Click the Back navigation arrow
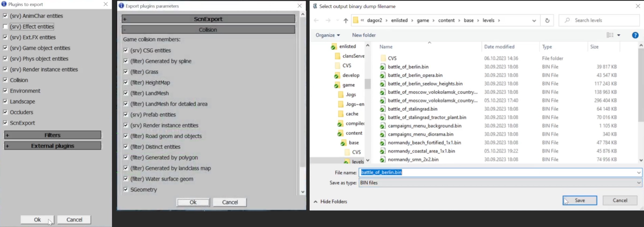Image resolution: width=644 pixels, height=227 pixels. (316, 20)
